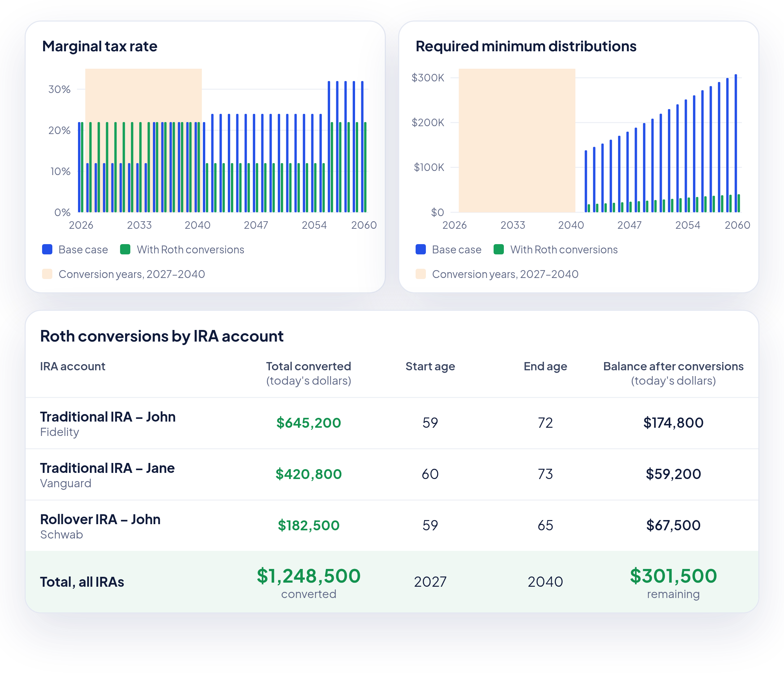Viewport: 784px width, 677px height.
Task: Click the $301,500 remaining total
Action: point(673,576)
